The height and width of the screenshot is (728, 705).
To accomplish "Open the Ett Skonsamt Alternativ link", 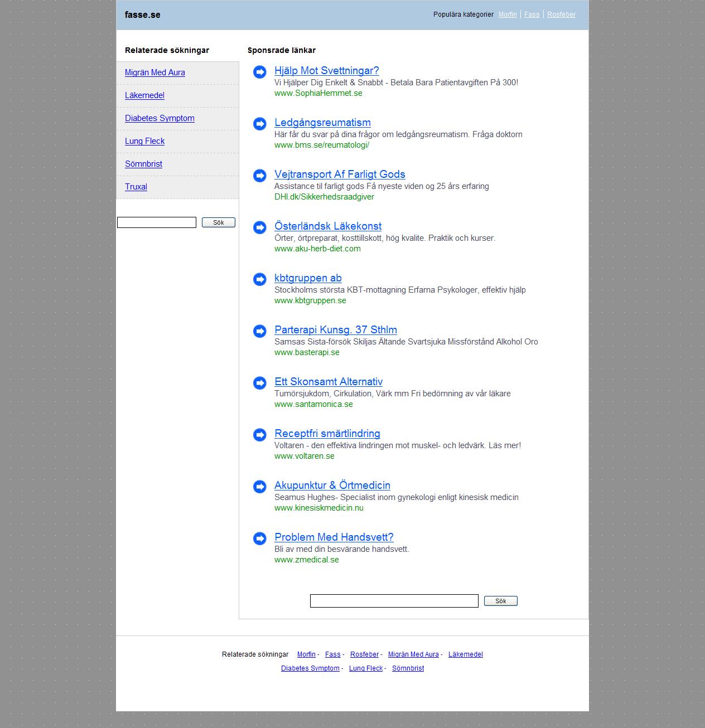I will pyautogui.click(x=329, y=382).
